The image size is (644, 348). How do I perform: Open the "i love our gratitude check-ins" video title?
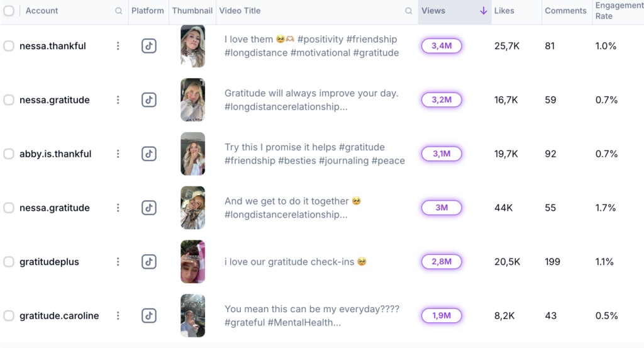[x=295, y=262]
